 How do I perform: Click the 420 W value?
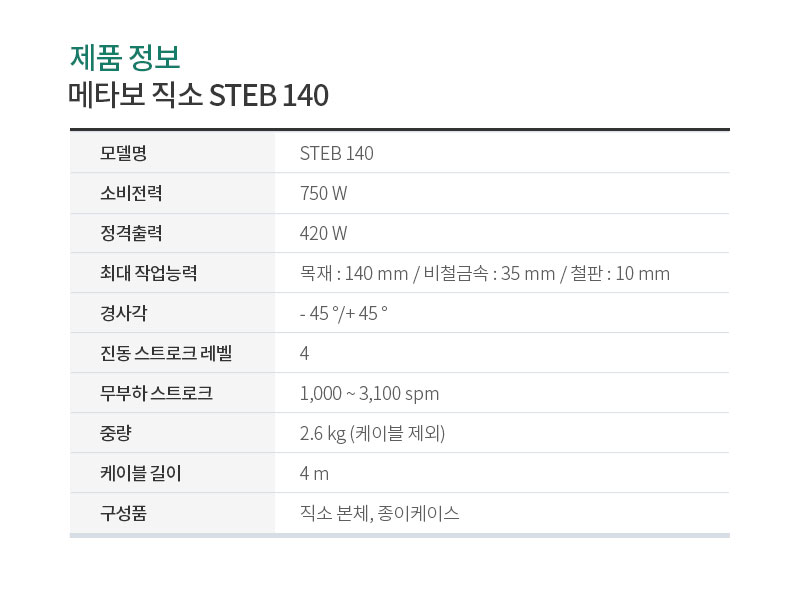(x=323, y=233)
